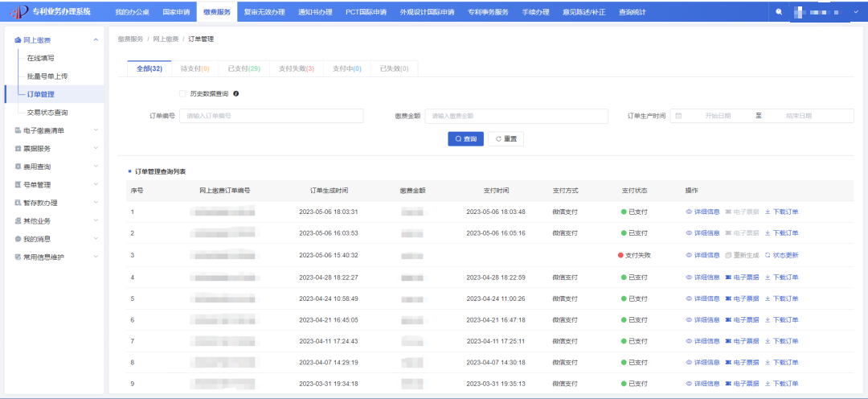
Task: Click the 订单编号 input field
Action: [x=273, y=116]
